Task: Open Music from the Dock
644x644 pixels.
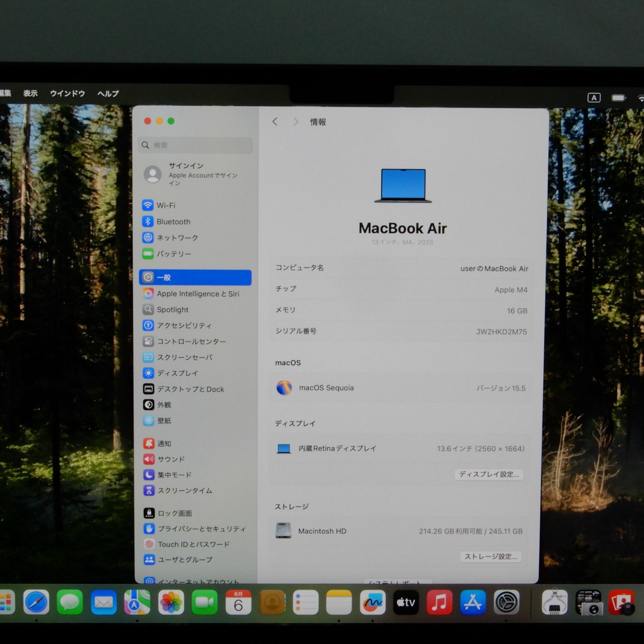Action: click(x=439, y=602)
